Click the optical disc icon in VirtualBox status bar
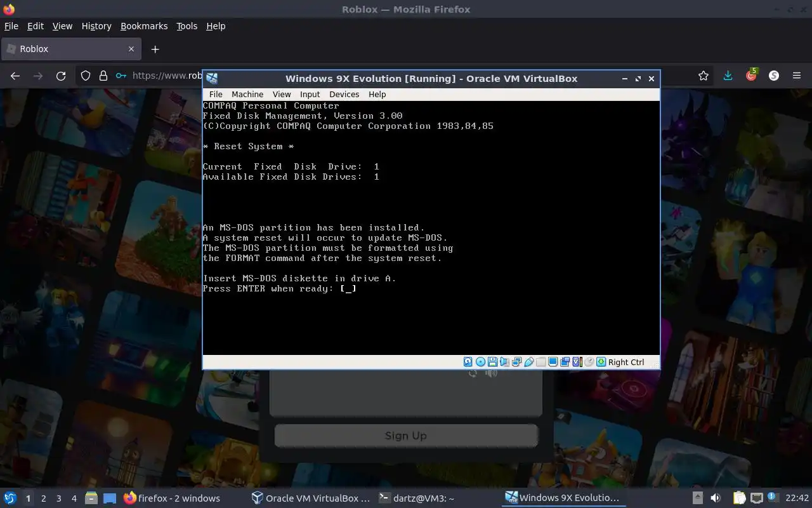The image size is (812, 508). coord(480,362)
